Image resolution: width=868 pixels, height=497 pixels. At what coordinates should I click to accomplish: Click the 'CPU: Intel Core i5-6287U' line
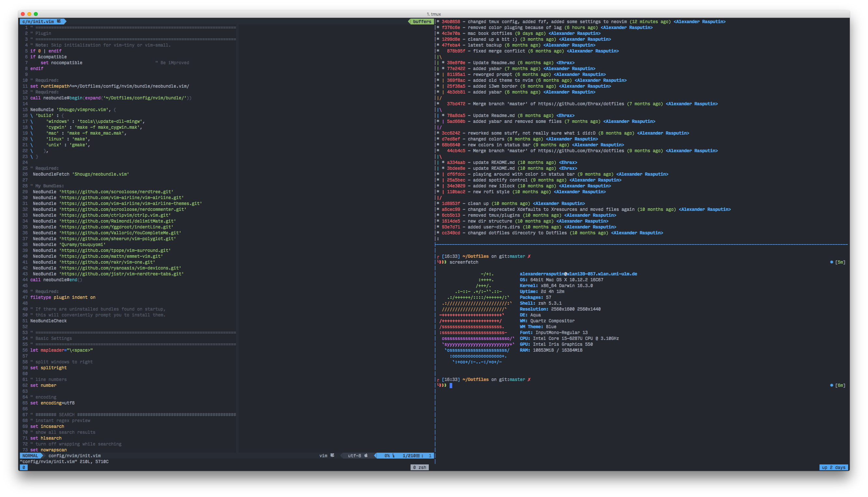(569, 339)
